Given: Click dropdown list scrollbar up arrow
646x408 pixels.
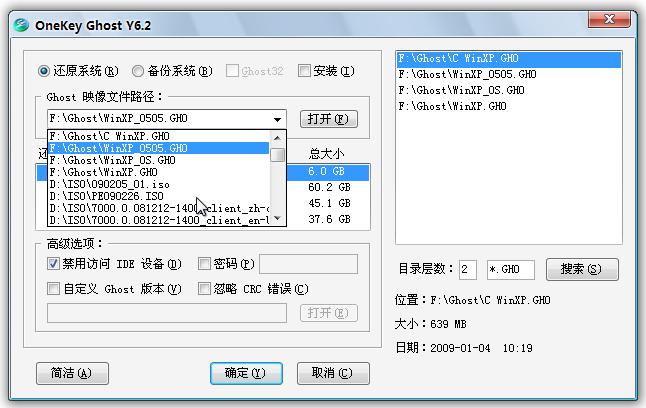Looking at the screenshot, I should 278,138.
